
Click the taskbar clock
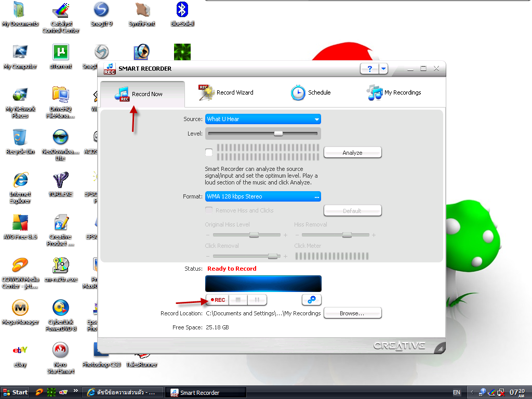coord(518,393)
